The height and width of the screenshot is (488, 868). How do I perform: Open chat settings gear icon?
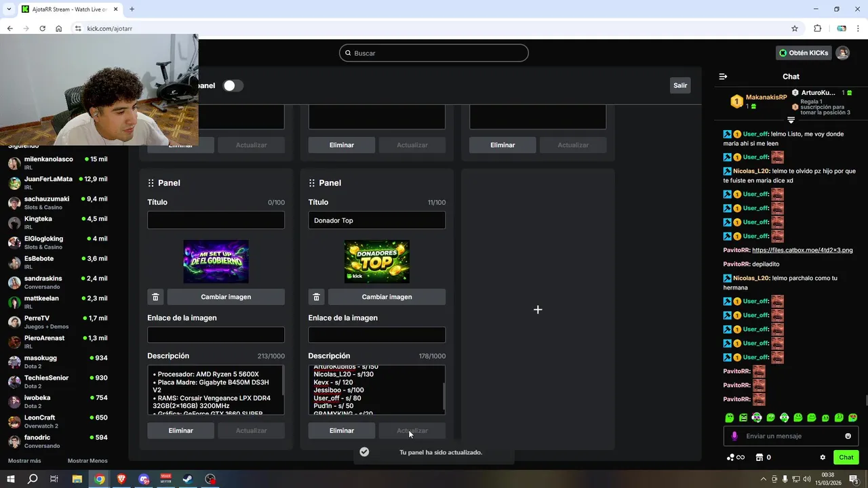pos(823,457)
